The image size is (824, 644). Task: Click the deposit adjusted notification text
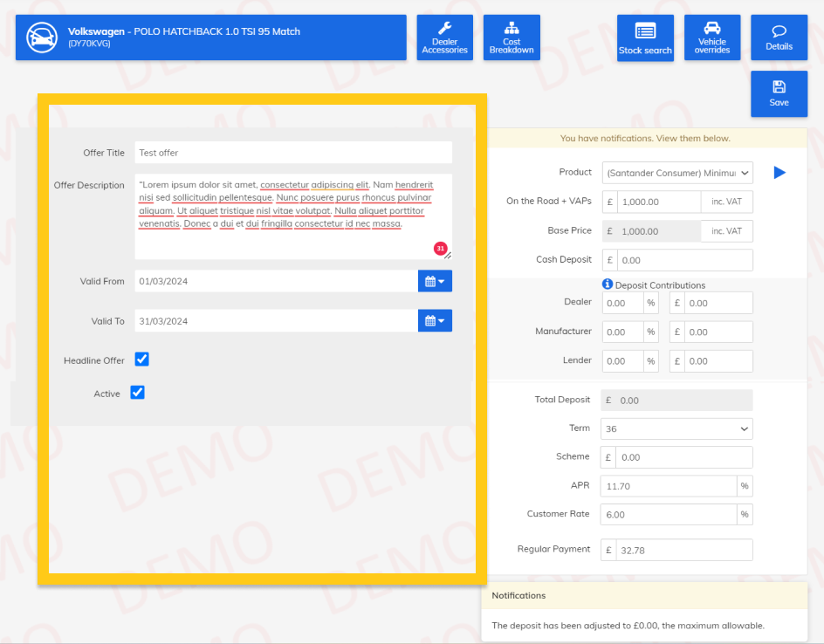628,625
